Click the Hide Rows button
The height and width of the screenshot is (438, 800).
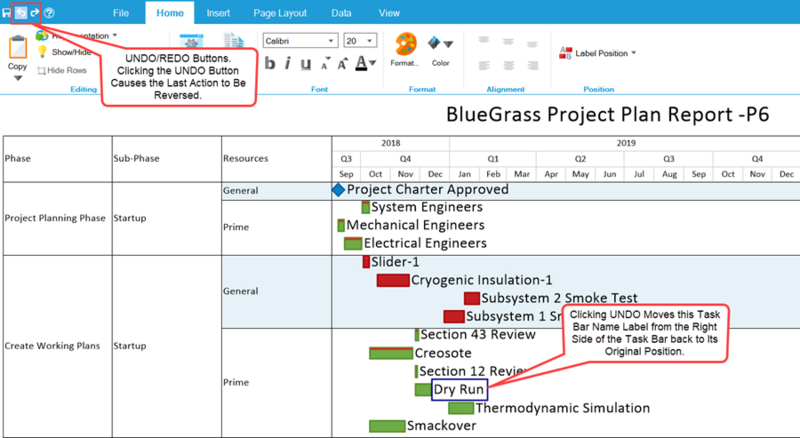(62, 70)
